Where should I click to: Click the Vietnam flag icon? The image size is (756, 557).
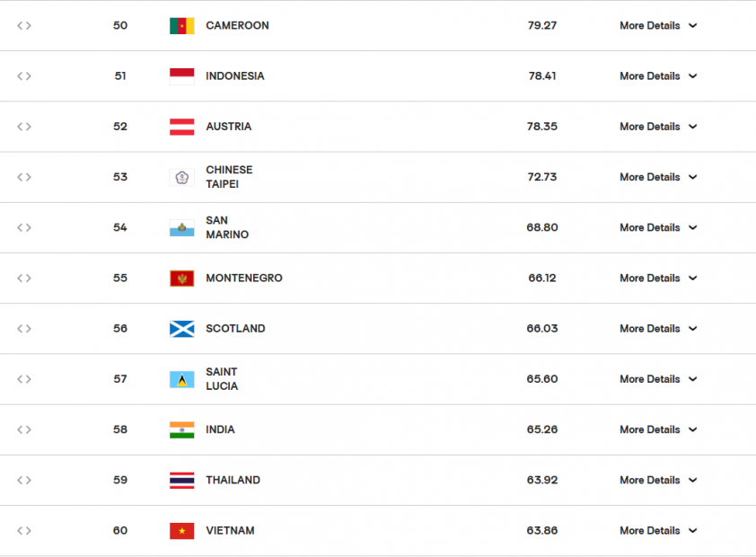181,531
